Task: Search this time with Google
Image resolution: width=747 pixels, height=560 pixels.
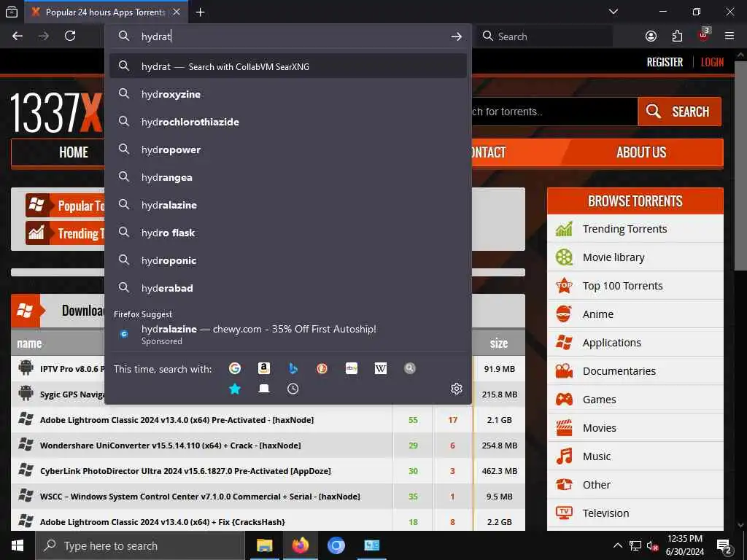Action: pyautogui.click(x=235, y=368)
